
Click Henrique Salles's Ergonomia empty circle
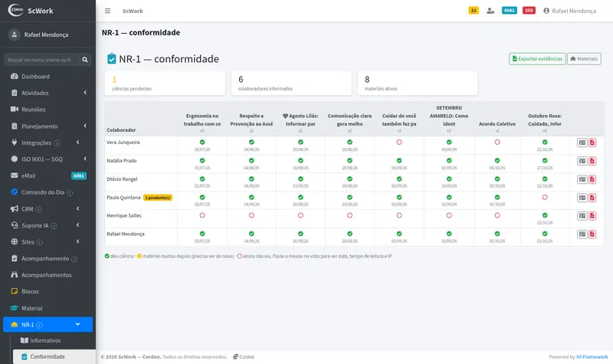pos(202,215)
